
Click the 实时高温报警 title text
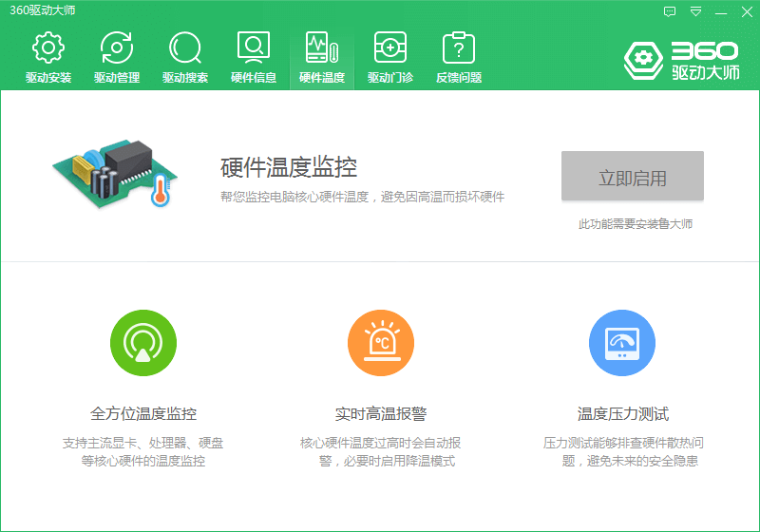pyautogui.click(x=381, y=414)
